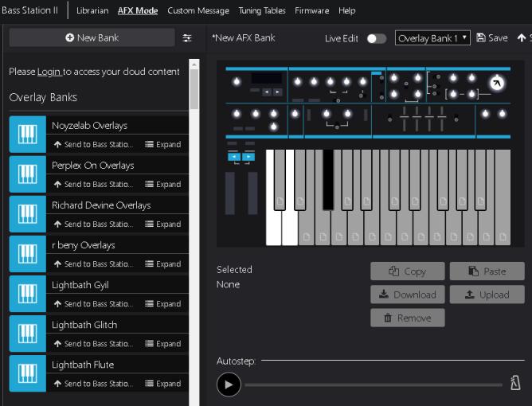Viewport: 532px width, 406px height.
Task: Select the Richard Devine Overlays keyboard icon
Action: [28, 214]
